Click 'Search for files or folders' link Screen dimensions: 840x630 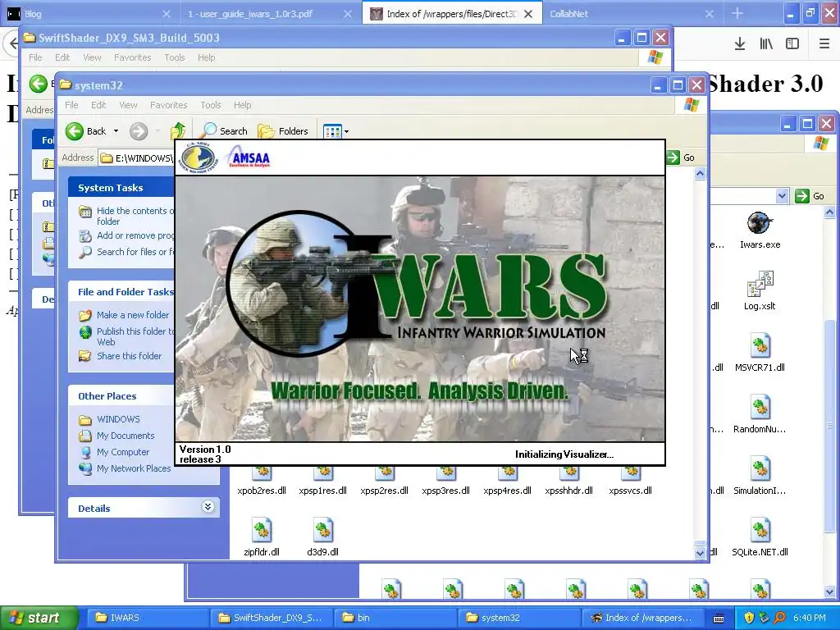135,252
